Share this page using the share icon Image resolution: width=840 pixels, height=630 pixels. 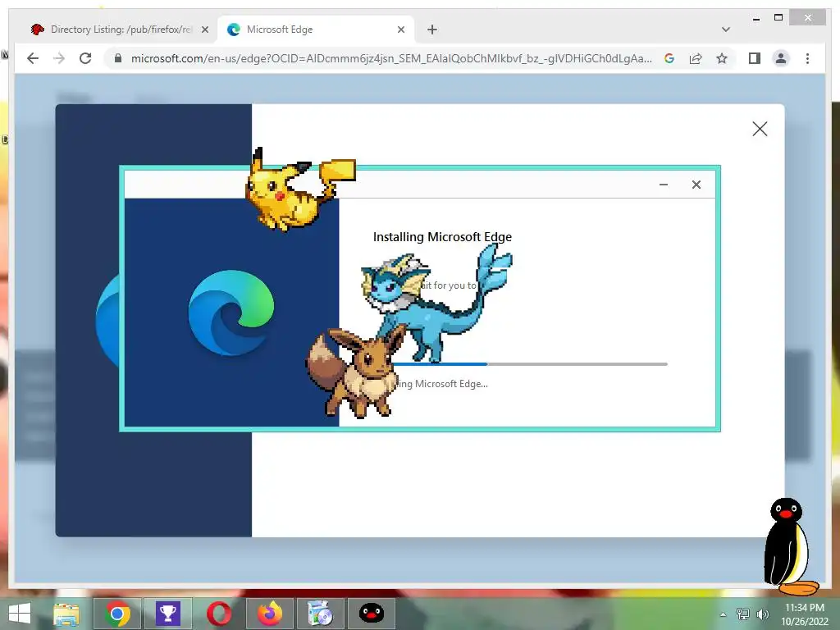(x=696, y=58)
